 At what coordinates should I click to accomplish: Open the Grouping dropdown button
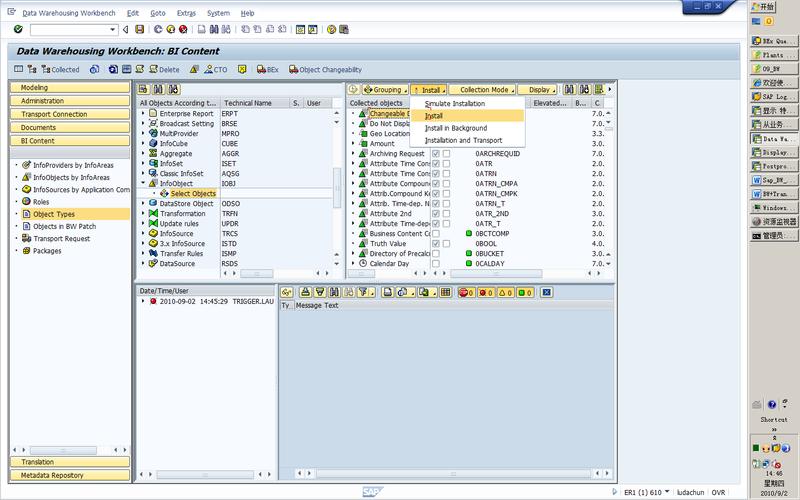(x=385, y=89)
